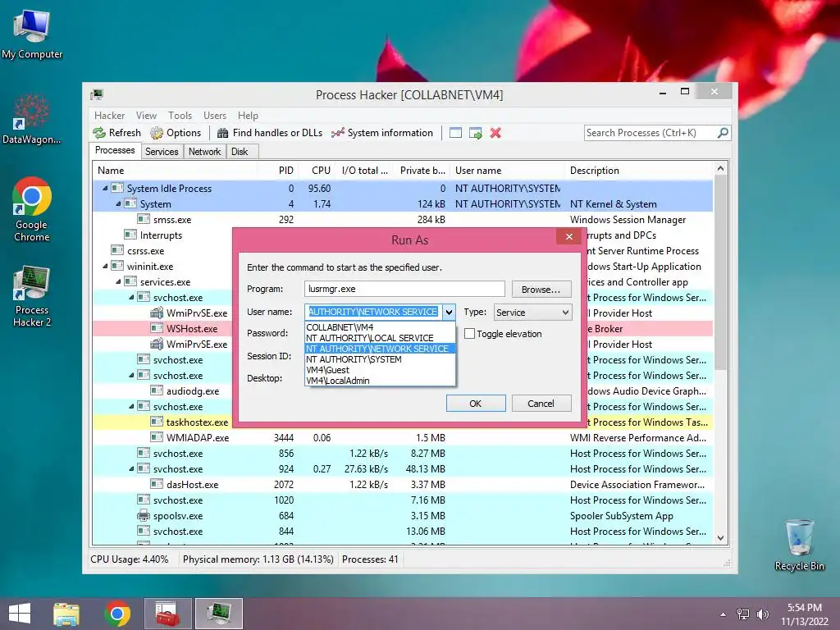Click the search magnifier icon
Image resolution: width=840 pixels, height=630 pixels.
point(723,132)
